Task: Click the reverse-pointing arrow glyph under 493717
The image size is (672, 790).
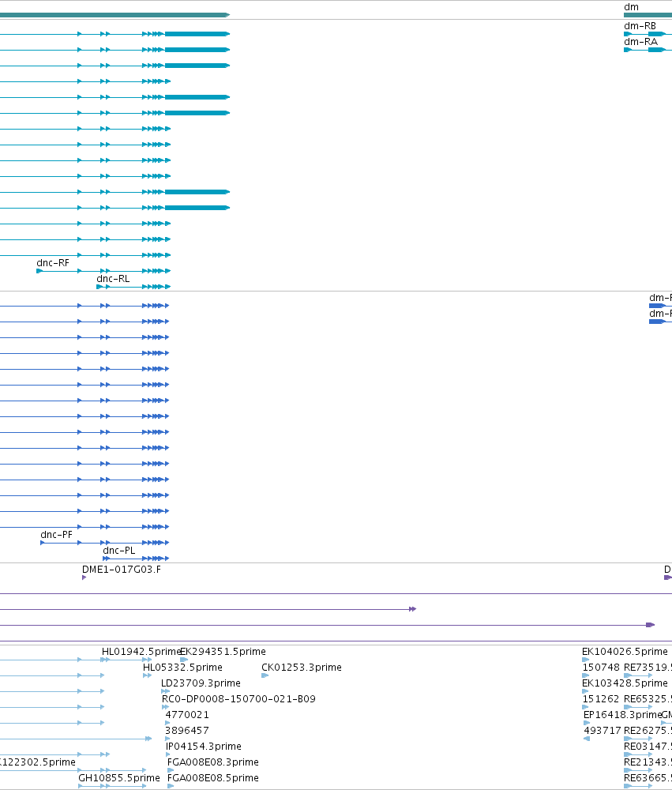Action: tap(587, 739)
